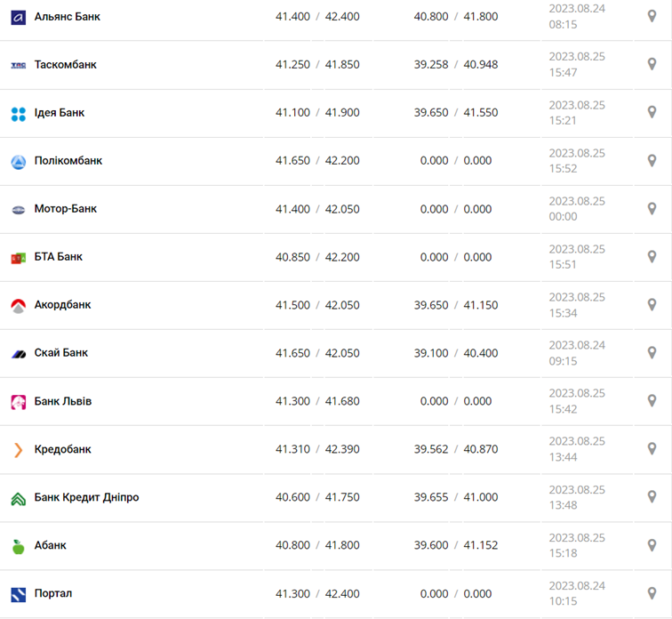
Task: Click the Таскомбанк logo icon
Action: 19,65
